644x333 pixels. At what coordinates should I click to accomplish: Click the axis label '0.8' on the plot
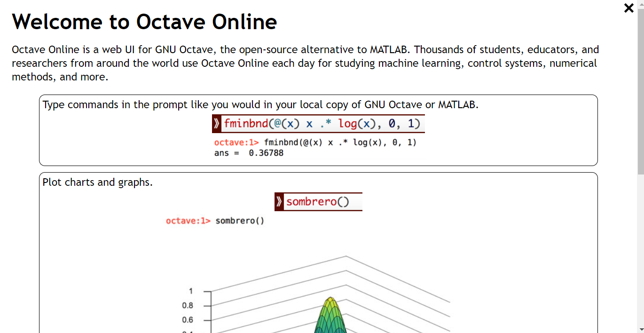pos(188,306)
